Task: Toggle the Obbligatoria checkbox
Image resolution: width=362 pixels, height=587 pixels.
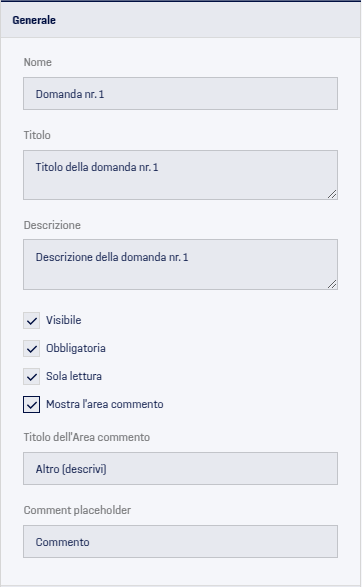Action: tap(31, 349)
